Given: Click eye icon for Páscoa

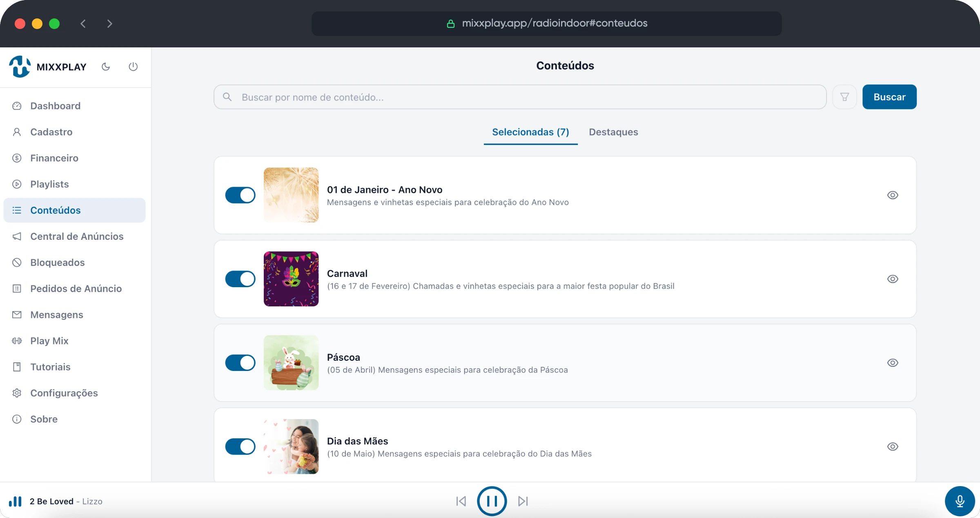Looking at the screenshot, I should [893, 363].
